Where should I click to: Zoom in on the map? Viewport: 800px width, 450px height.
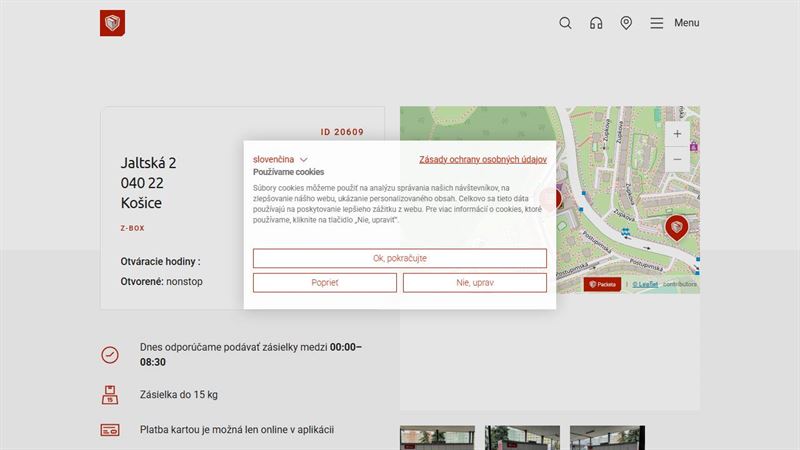677,134
